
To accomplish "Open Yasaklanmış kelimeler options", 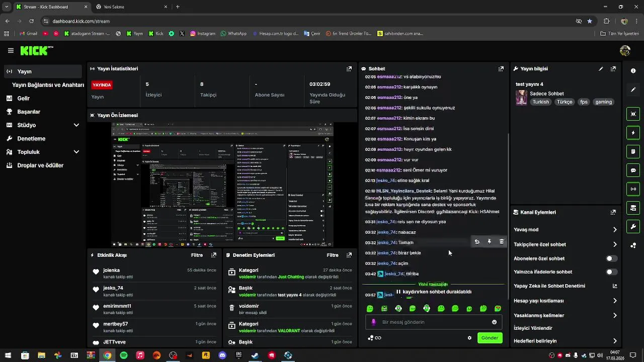I will (566, 316).
